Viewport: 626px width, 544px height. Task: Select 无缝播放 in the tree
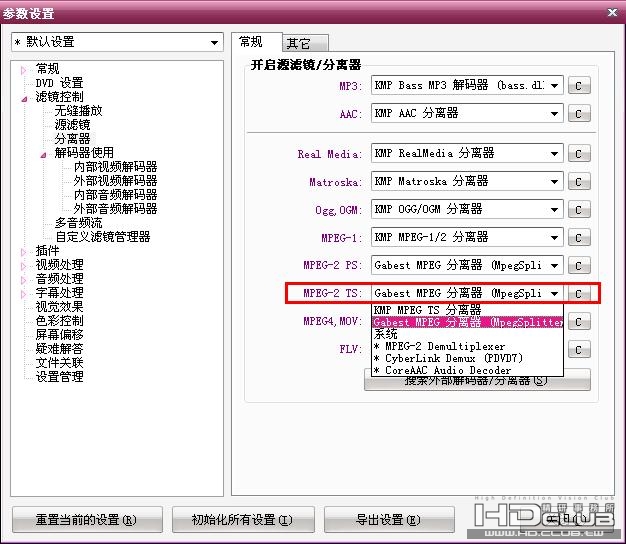click(x=78, y=111)
